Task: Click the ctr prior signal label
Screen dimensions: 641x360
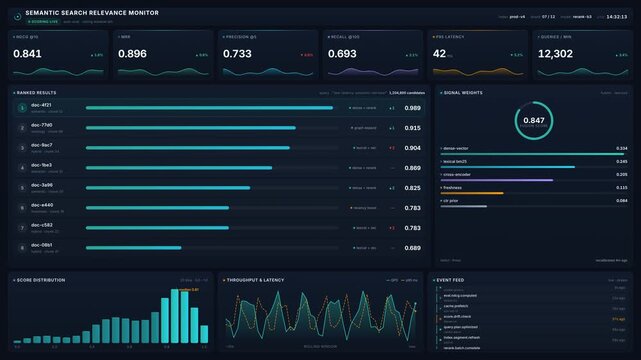Action: [x=450, y=201]
